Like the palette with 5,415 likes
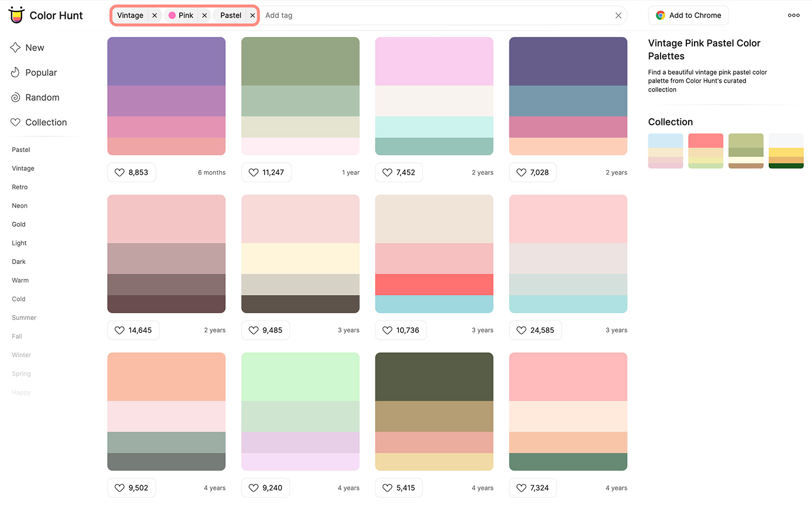The height and width of the screenshot is (507, 812). 399,488
